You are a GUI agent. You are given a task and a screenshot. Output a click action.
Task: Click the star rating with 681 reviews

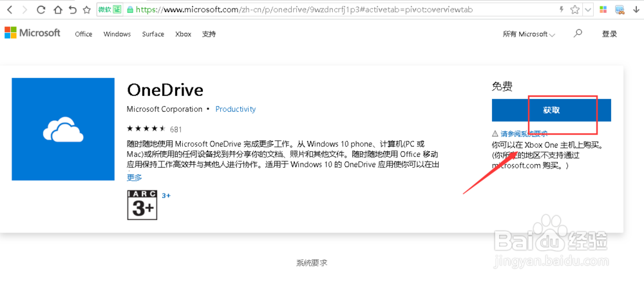155,129
